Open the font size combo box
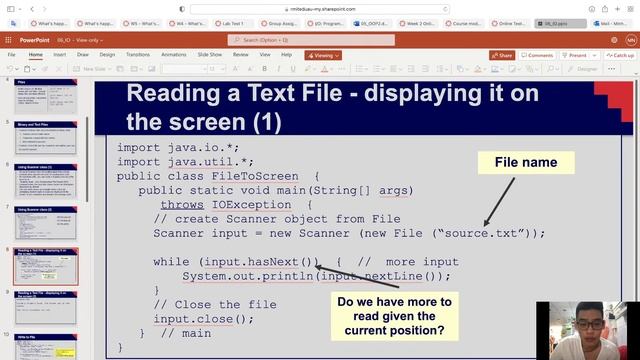 [217, 69]
